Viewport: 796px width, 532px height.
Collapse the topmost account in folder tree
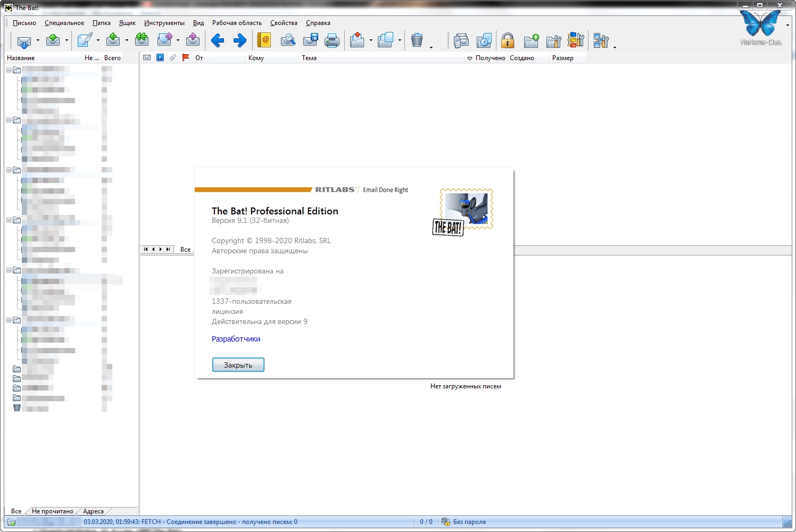[9, 70]
